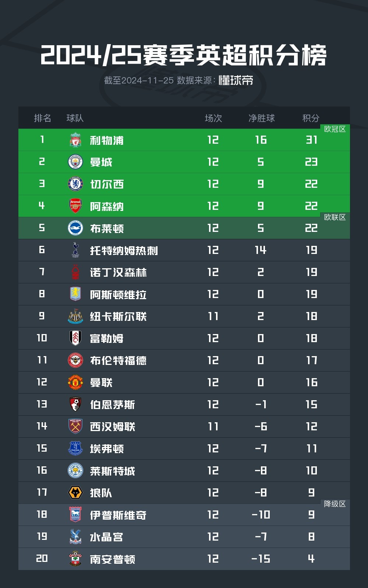Viewport: 368px width, 588px height.
Task: Click the Manchester City crest icon
Action: [75, 162]
